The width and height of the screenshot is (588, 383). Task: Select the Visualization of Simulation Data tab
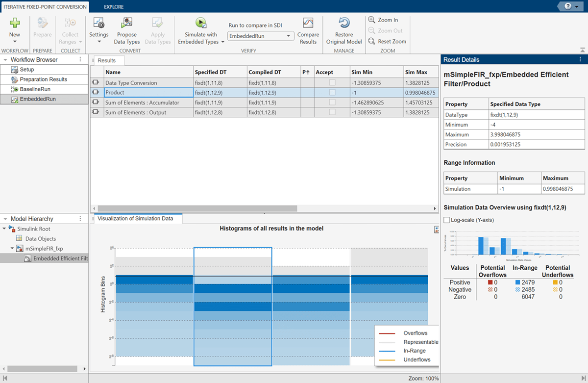pyautogui.click(x=135, y=219)
